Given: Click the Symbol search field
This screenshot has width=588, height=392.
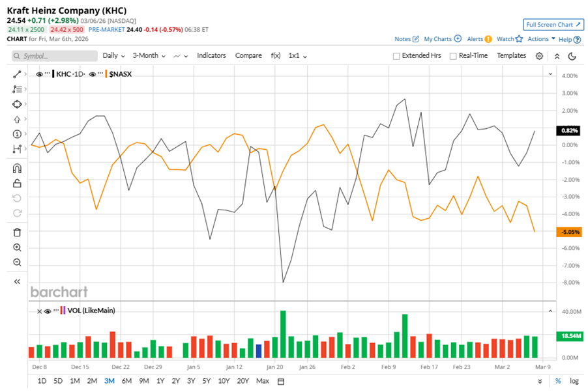Looking at the screenshot, I should tap(55, 56).
